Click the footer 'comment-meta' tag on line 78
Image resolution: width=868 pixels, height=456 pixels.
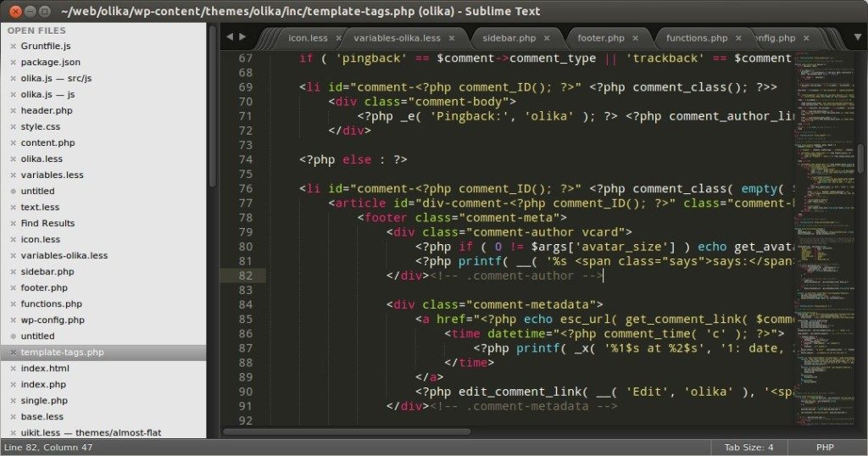462,218
